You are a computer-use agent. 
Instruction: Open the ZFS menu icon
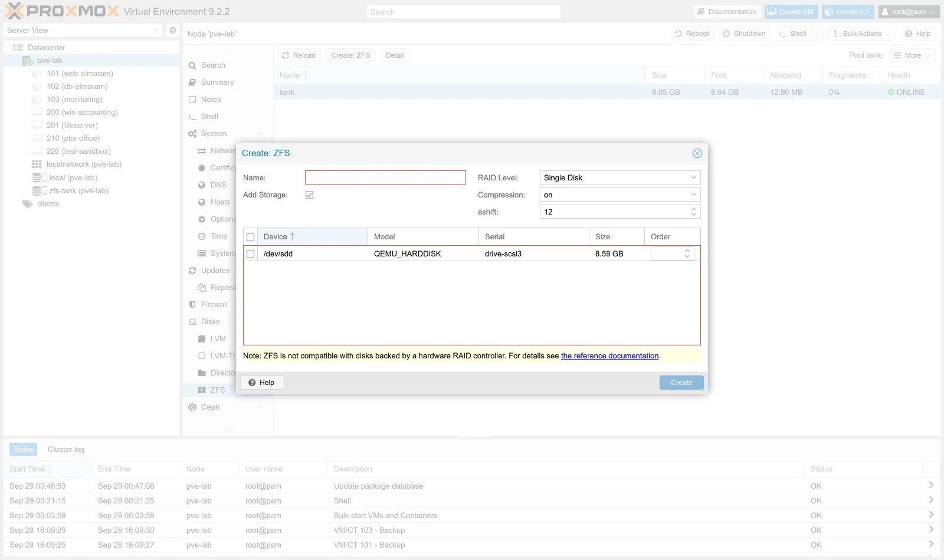[x=202, y=390]
